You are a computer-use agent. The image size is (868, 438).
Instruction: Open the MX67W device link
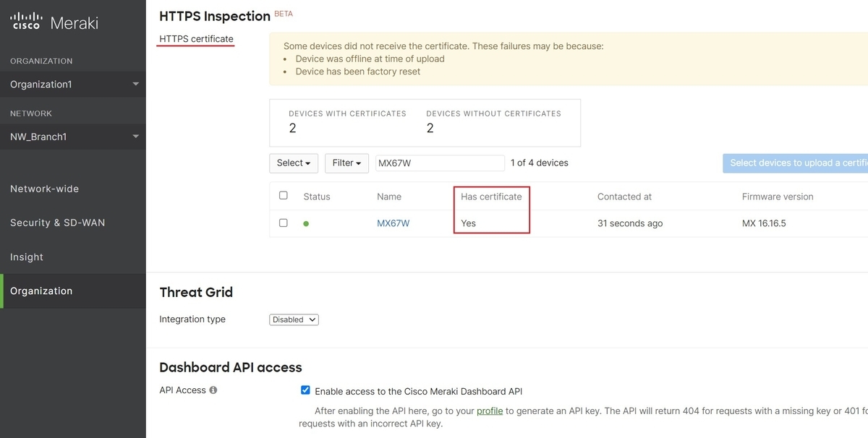click(393, 223)
